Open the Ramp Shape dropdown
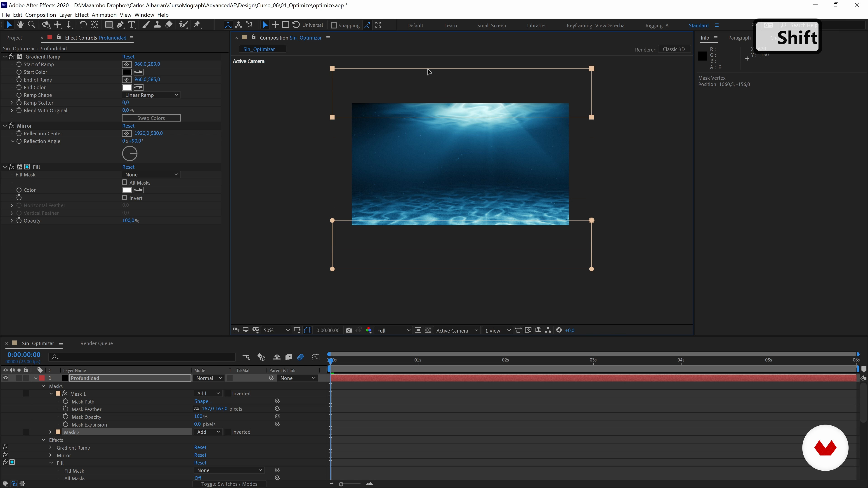Viewport: 868px width, 488px height. [x=151, y=95]
